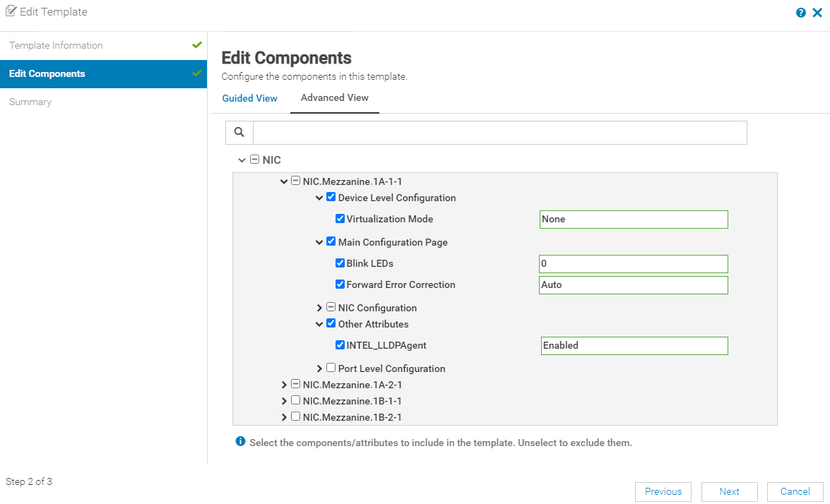
Task: Click the Template Information green checkmark
Action: [197, 45]
